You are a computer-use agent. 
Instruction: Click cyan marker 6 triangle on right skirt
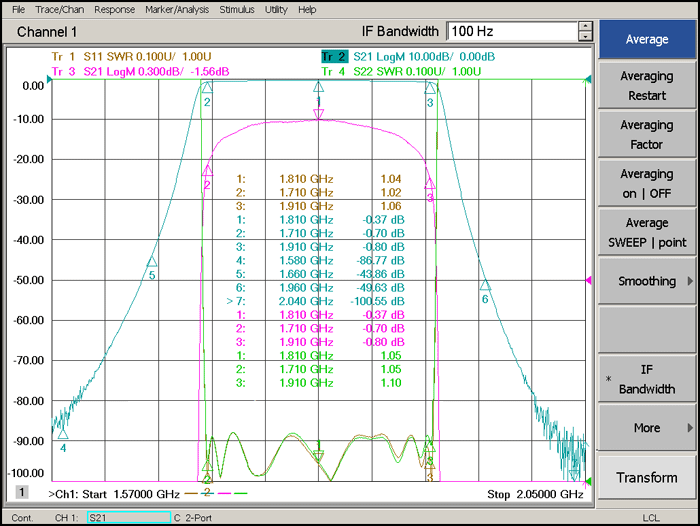click(485, 285)
